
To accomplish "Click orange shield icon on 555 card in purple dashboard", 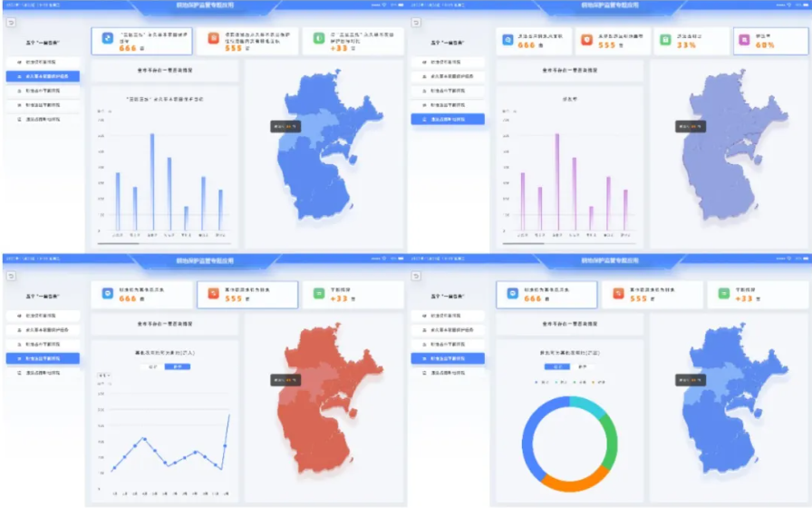I will [x=586, y=41].
